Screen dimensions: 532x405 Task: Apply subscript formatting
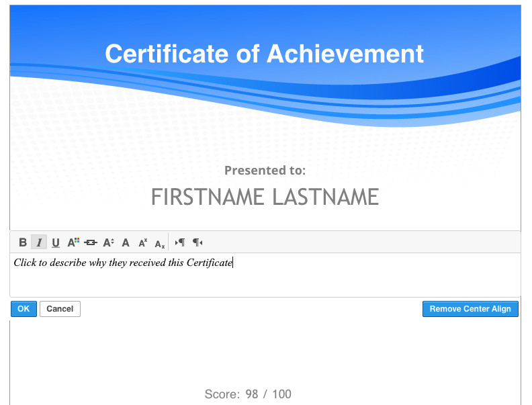click(160, 243)
